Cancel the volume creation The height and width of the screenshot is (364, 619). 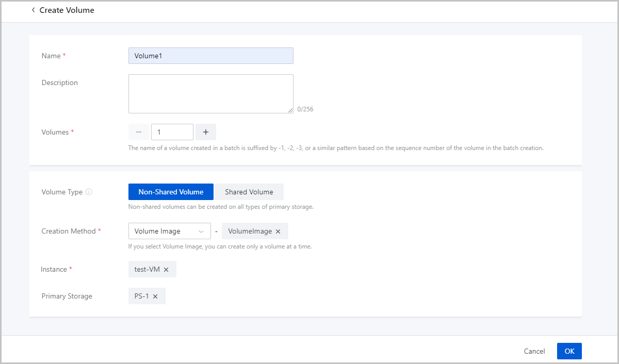(534, 351)
